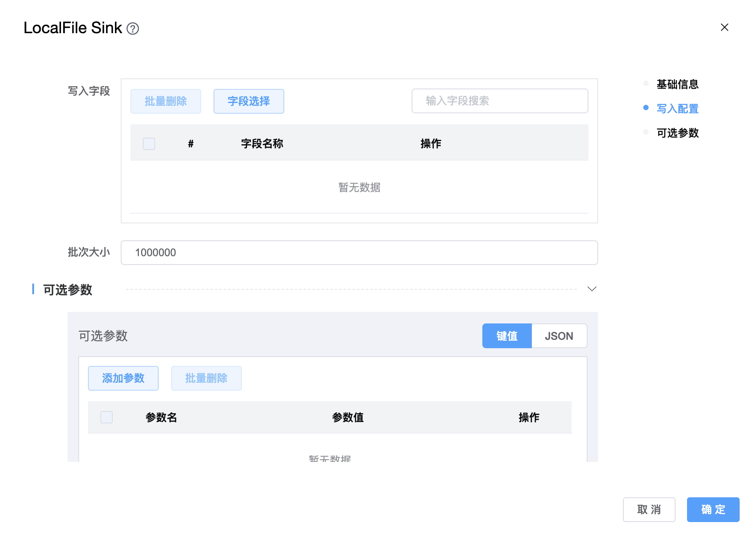
Task: Jump to 写入配置 anchor link
Action: click(x=677, y=108)
